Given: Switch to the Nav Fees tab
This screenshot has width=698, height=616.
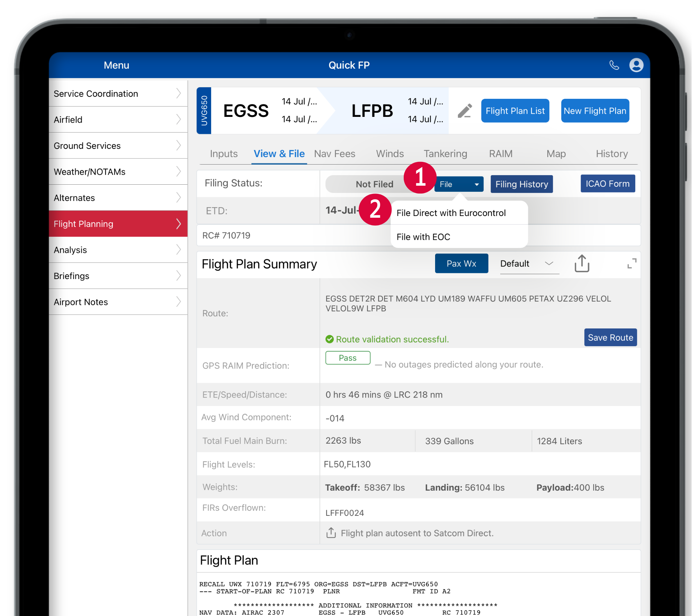Looking at the screenshot, I should click(334, 154).
